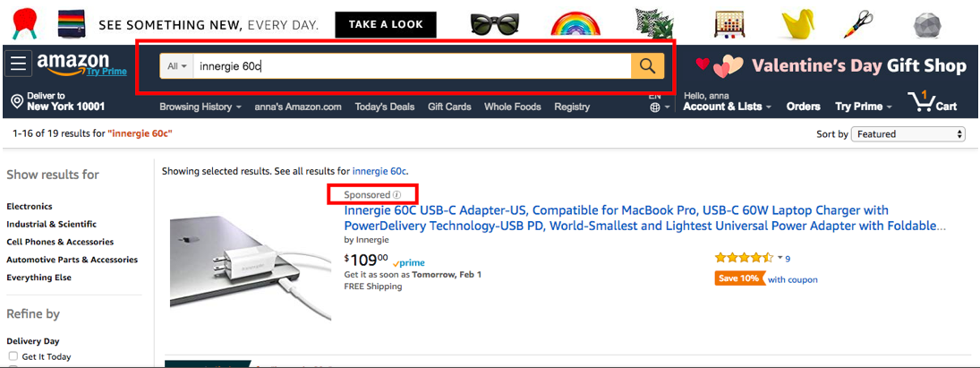
Task: Filter by Automotive Parts & Accessories
Action: pos(72,260)
